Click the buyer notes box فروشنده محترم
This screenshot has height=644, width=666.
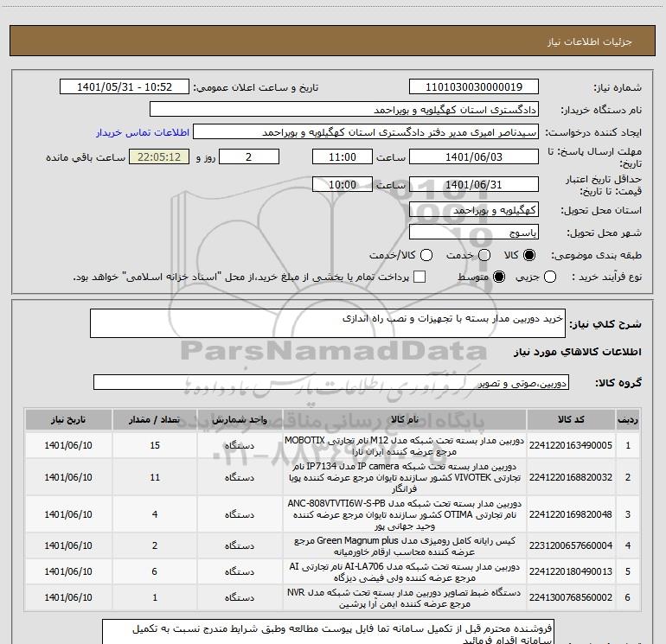point(328,632)
